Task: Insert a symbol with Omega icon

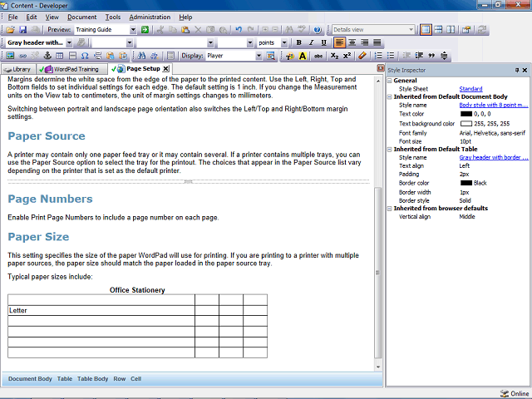Action: (x=85, y=56)
